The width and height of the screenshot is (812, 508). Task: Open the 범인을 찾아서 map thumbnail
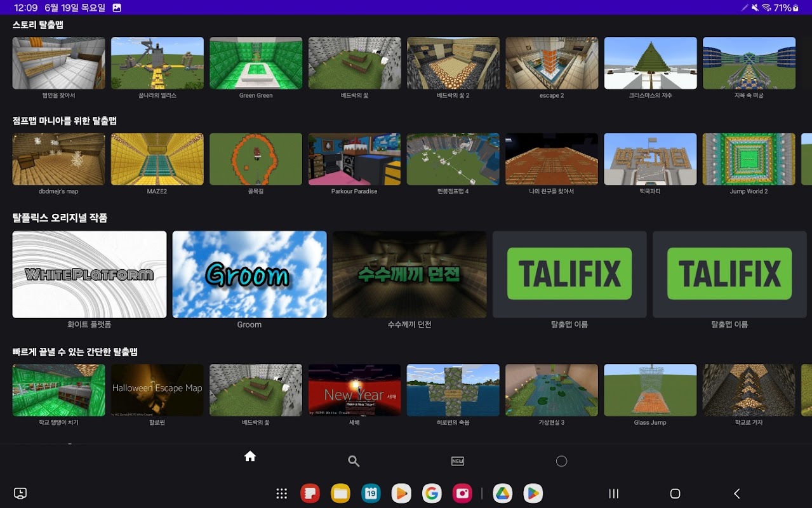click(x=59, y=63)
